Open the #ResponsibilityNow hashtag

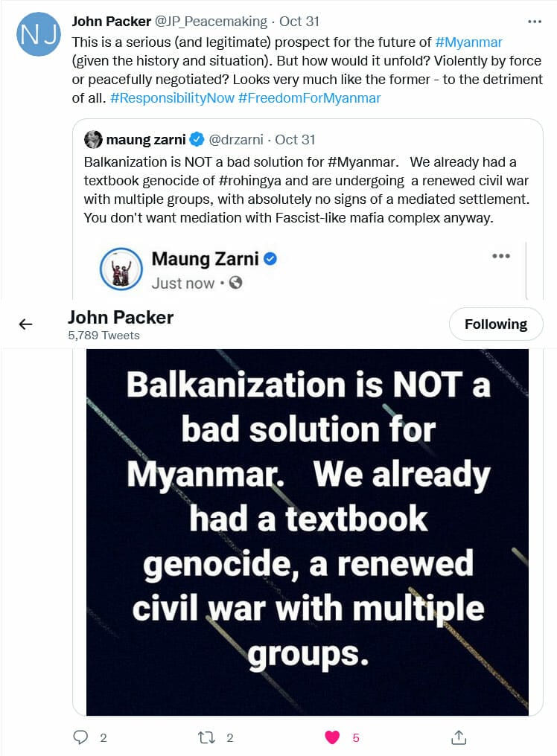(171, 98)
